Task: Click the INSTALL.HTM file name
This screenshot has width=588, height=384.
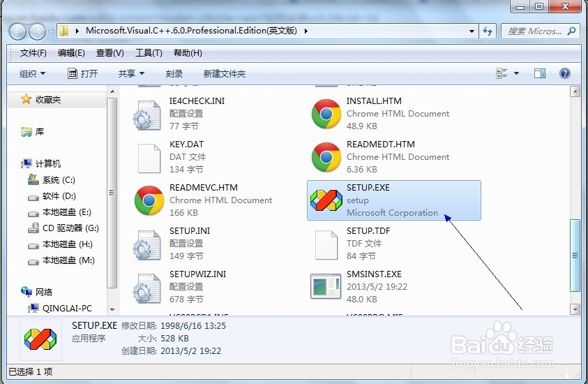Action: (374, 101)
